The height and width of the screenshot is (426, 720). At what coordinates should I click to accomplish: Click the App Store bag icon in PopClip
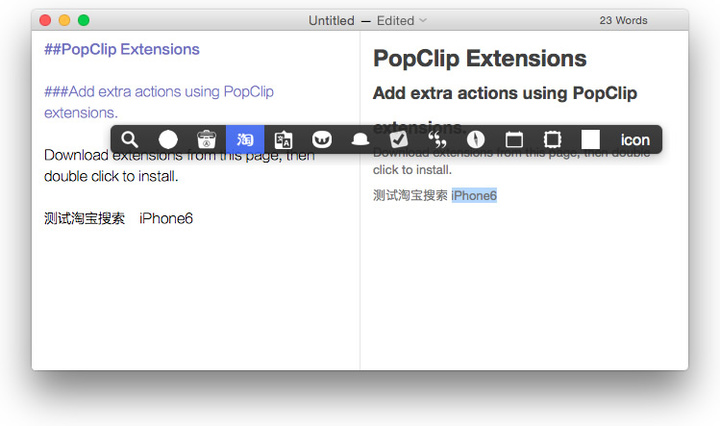(x=206, y=140)
